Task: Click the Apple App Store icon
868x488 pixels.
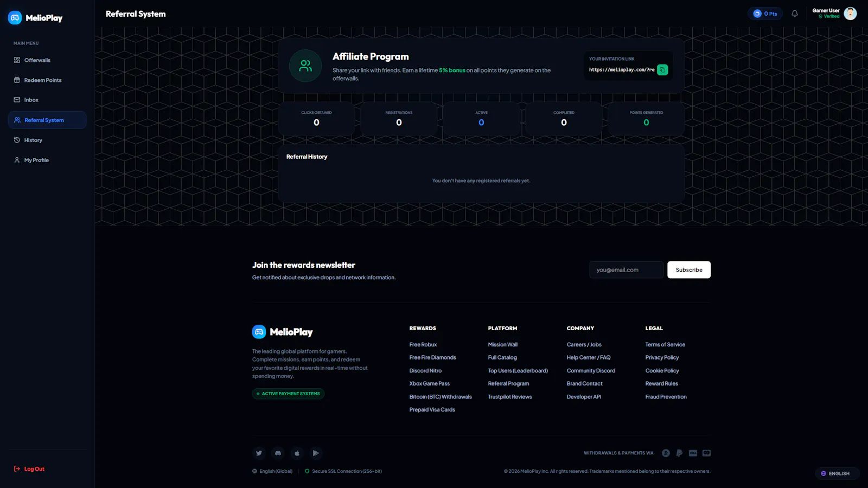Action: tap(297, 453)
